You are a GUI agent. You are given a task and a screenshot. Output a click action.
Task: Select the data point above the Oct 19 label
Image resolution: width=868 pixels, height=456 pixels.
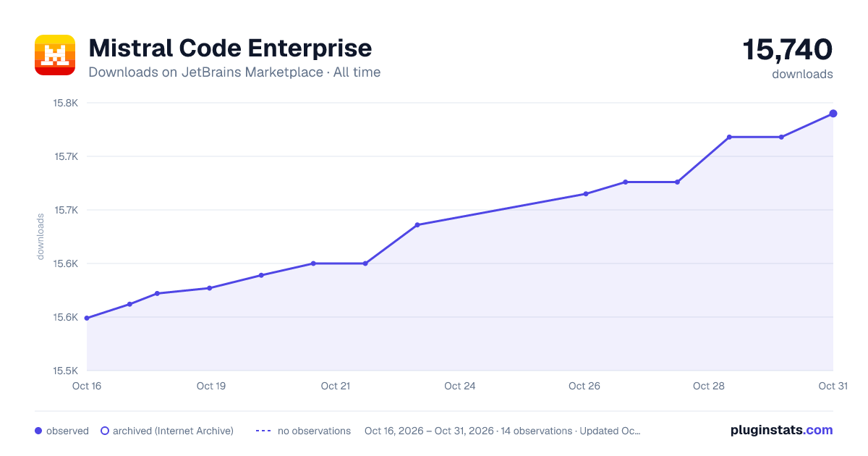(209, 288)
